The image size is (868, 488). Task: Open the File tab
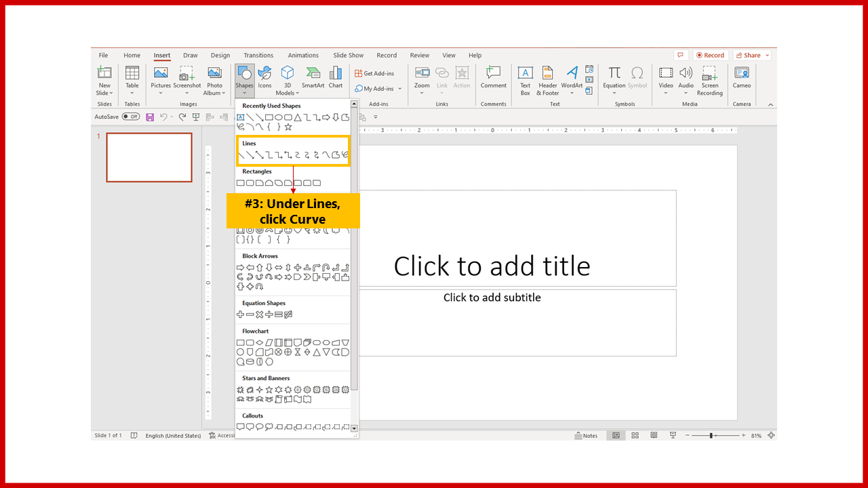(x=103, y=56)
